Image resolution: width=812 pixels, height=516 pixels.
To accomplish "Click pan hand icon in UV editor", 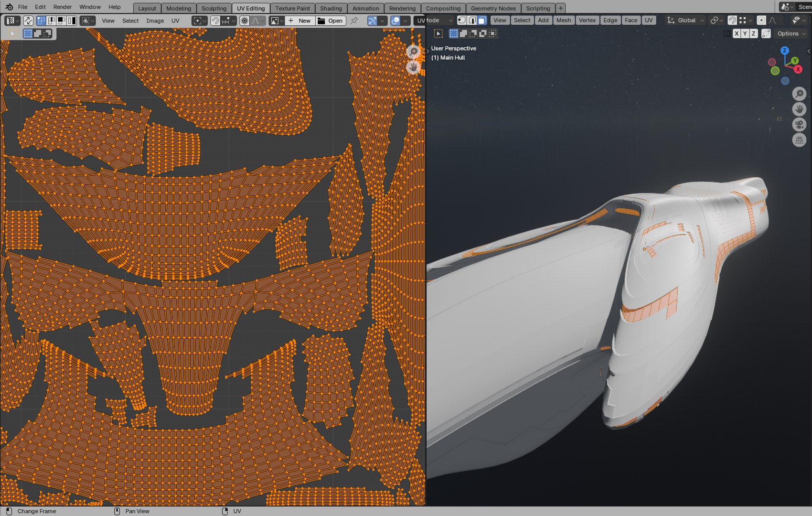I will click(x=414, y=67).
